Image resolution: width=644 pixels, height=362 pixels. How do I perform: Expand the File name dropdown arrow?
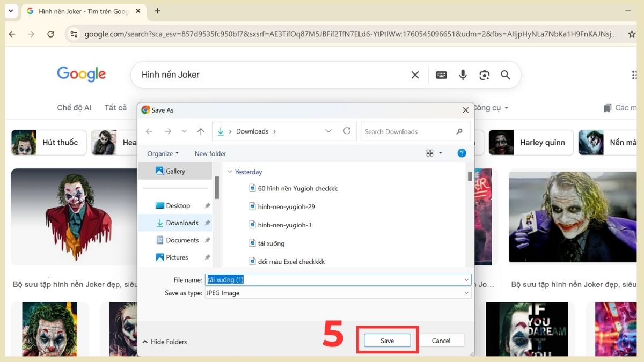tap(466, 280)
